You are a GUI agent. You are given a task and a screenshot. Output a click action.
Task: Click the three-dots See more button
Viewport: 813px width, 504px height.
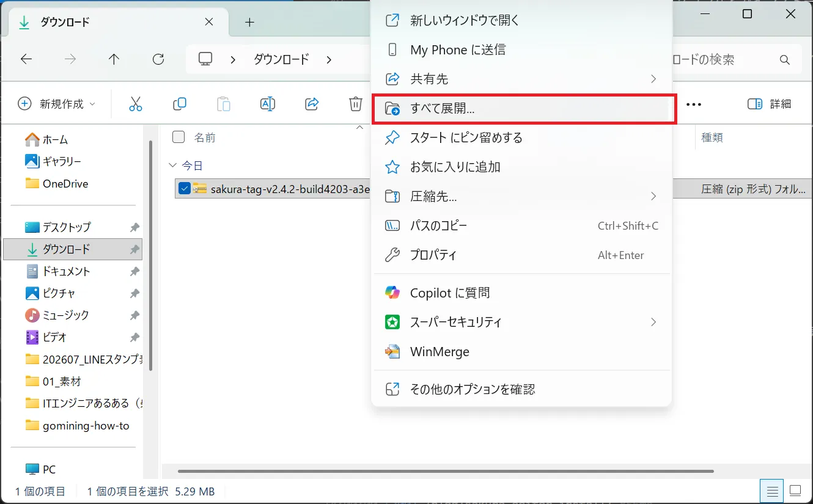[694, 104]
